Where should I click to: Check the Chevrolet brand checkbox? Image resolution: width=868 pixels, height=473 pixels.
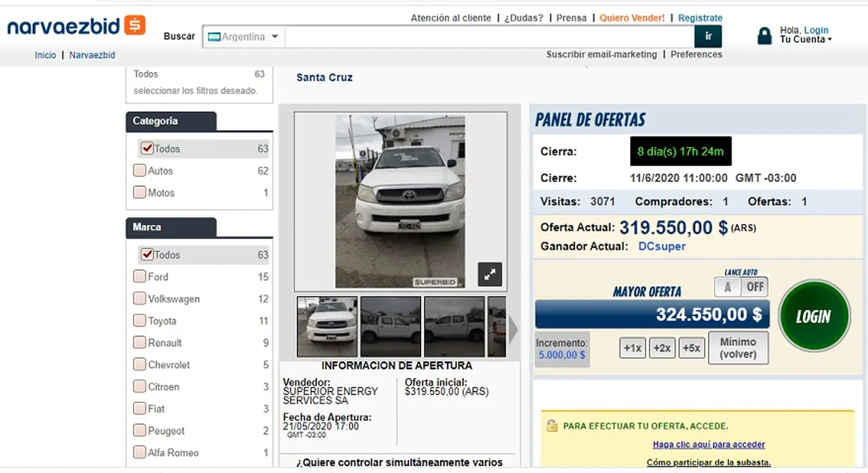140,364
